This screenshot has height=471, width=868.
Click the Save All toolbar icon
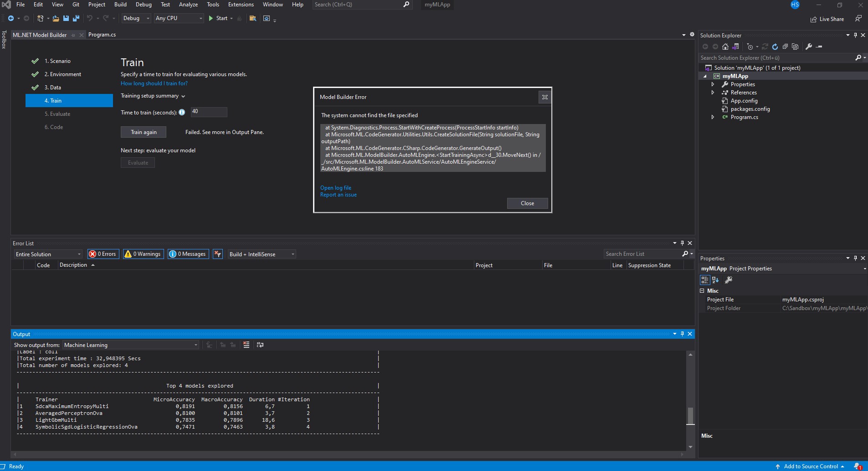pos(76,18)
